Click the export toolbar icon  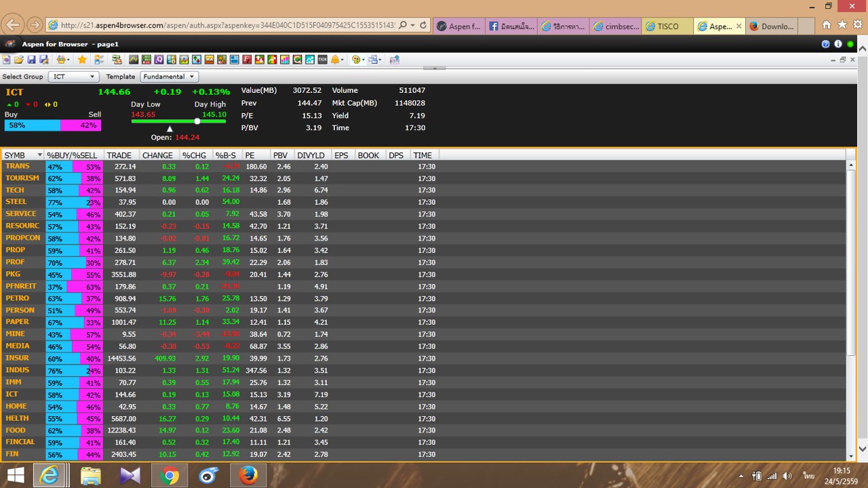[395, 60]
